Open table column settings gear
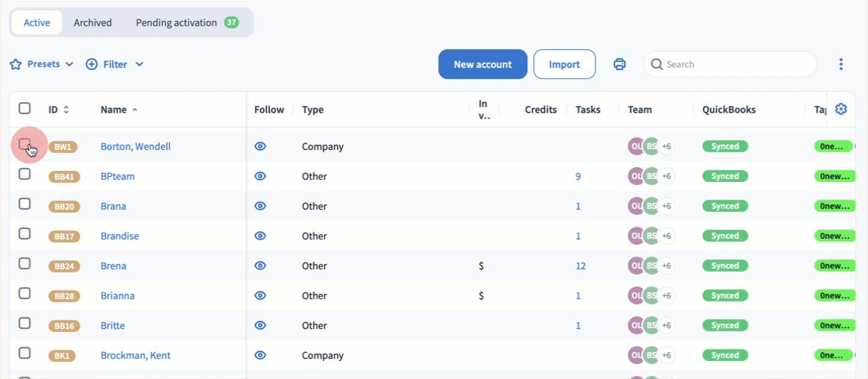Image resolution: width=868 pixels, height=379 pixels. pos(841,109)
